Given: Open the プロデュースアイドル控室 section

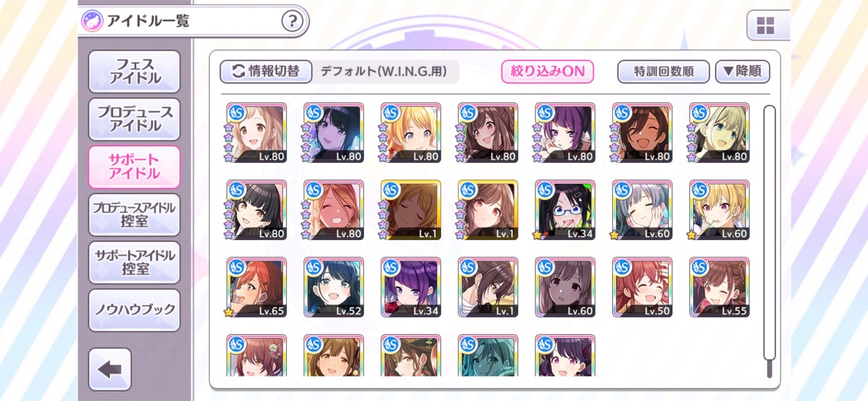Looking at the screenshot, I should pyautogui.click(x=134, y=214).
